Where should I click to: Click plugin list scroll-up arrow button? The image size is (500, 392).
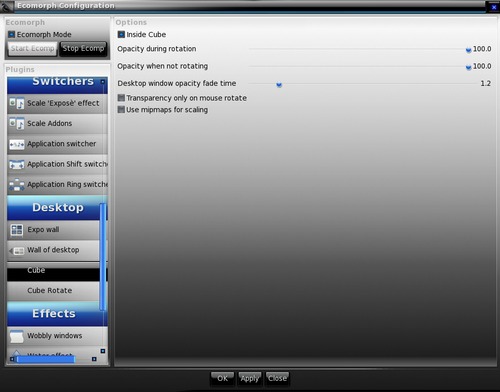pos(103,82)
